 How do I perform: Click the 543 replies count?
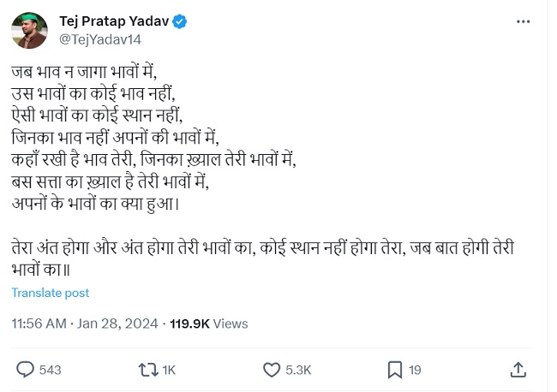pos(51,370)
